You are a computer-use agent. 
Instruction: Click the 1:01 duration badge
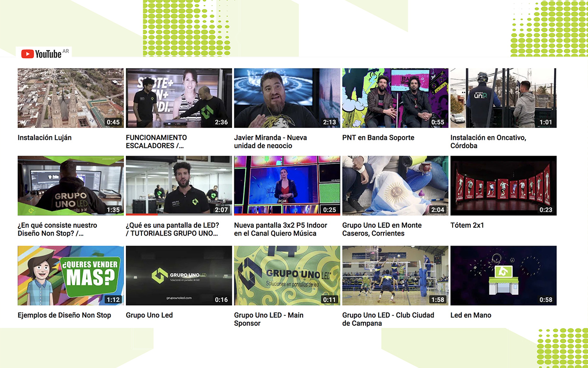[546, 122]
